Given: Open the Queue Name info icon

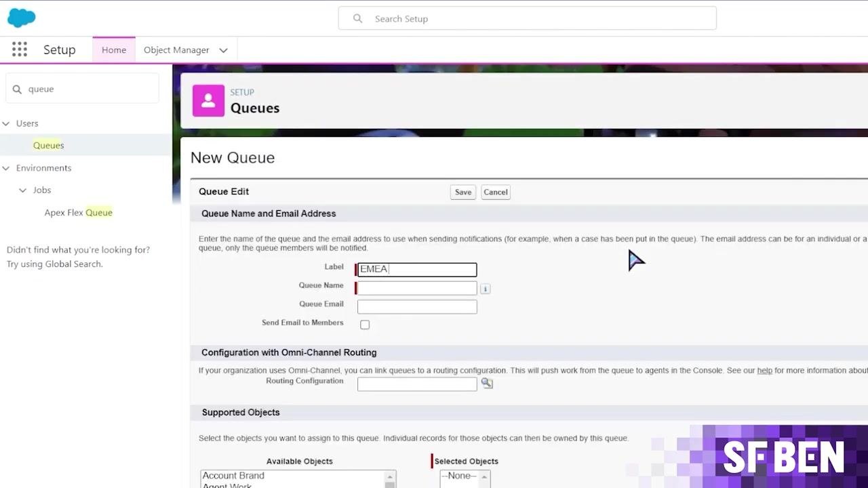Looking at the screenshot, I should coord(485,289).
